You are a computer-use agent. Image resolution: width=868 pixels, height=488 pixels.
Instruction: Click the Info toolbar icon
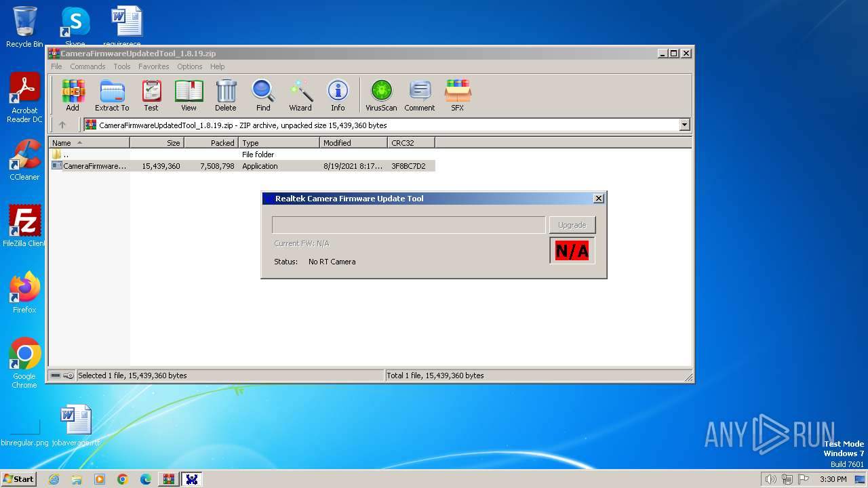click(x=338, y=95)
